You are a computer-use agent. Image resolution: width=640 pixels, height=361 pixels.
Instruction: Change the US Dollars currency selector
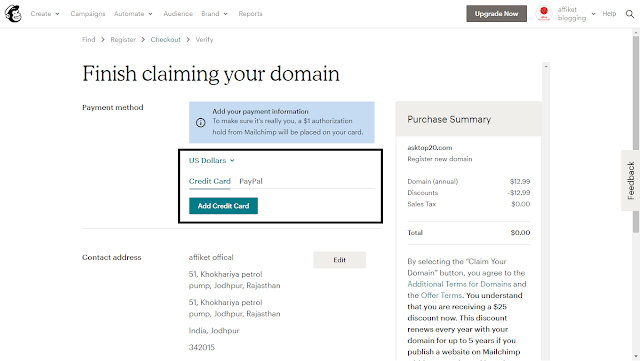coord(211,160)
